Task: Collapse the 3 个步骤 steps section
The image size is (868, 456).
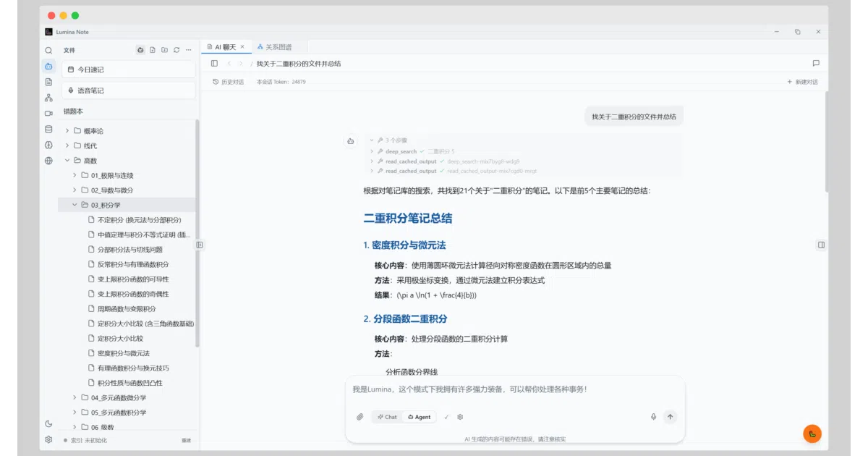Action: click(392, 140)
